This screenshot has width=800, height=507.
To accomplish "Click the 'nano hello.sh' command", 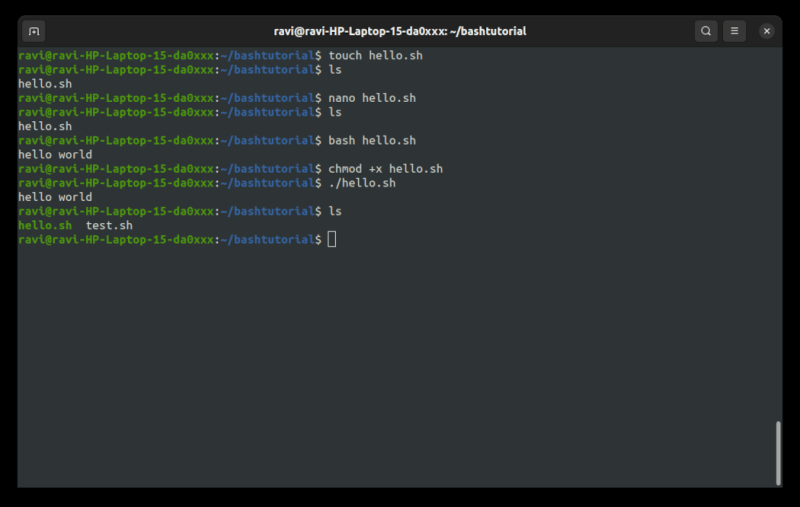I will tap(372, 98).
